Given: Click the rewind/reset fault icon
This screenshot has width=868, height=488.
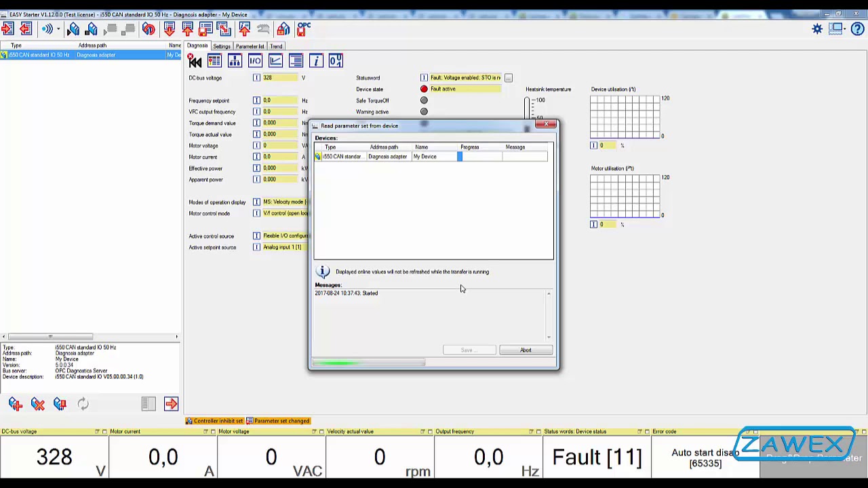Looking at the screenshot, I should [195, 62].
